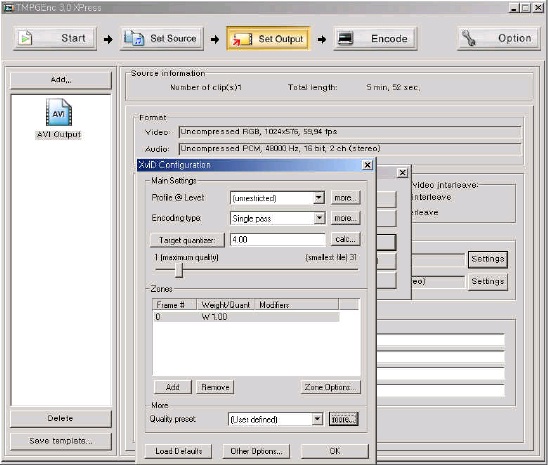Click the Target quantizer value field
Viewport: 548px width, 465px height.
click(x=278, y=240)
